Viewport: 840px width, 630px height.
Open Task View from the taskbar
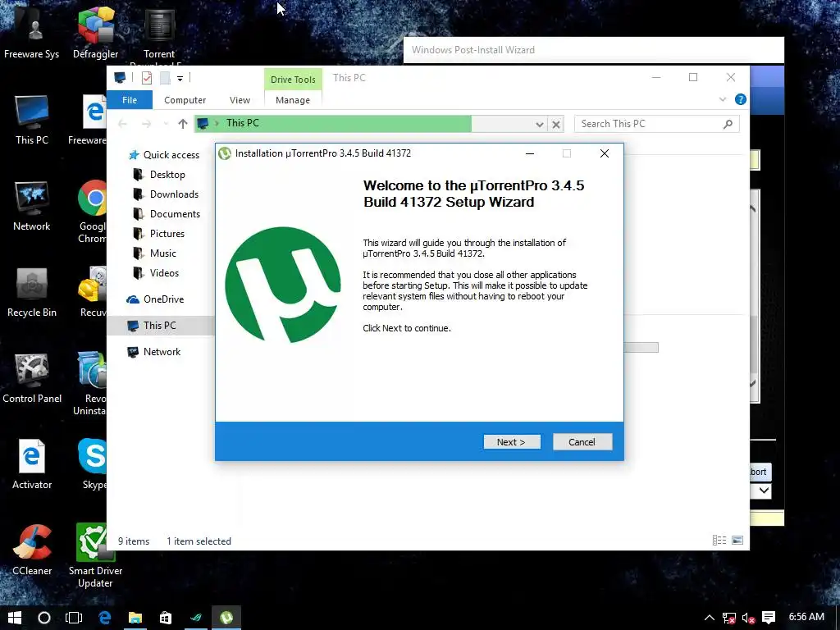click(74, 618)
